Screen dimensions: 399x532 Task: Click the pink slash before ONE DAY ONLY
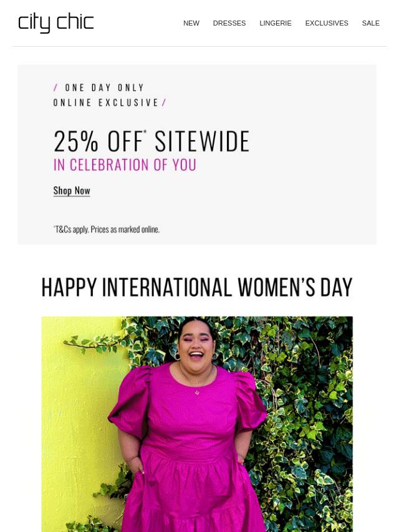coord(56,88)
